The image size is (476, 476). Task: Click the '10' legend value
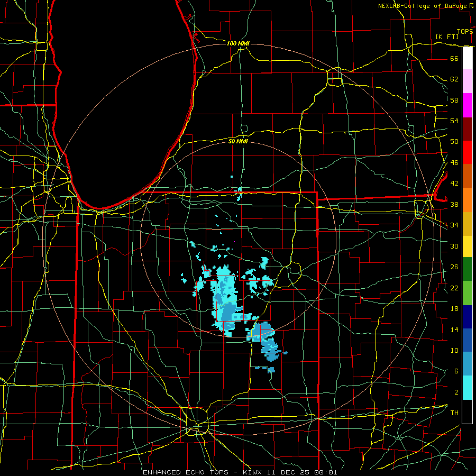pyautogui.click(x=454, y=350)
